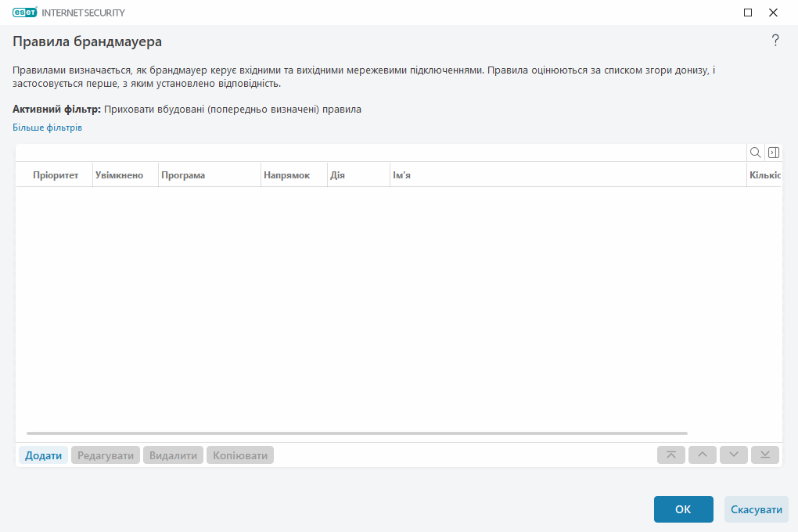
Task: Open help with the question mark icon
Action: [775, 41]
